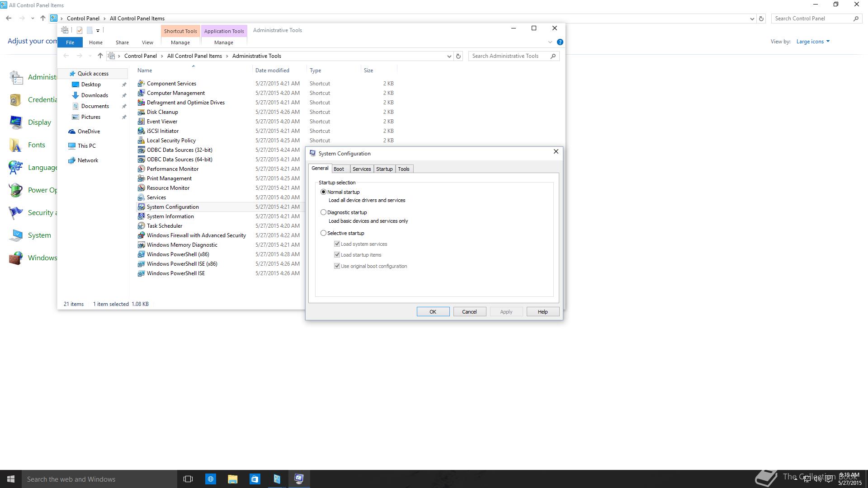Open the View ribbon tab
Screen dimensions: 868x488
click(x=147, y=42)
